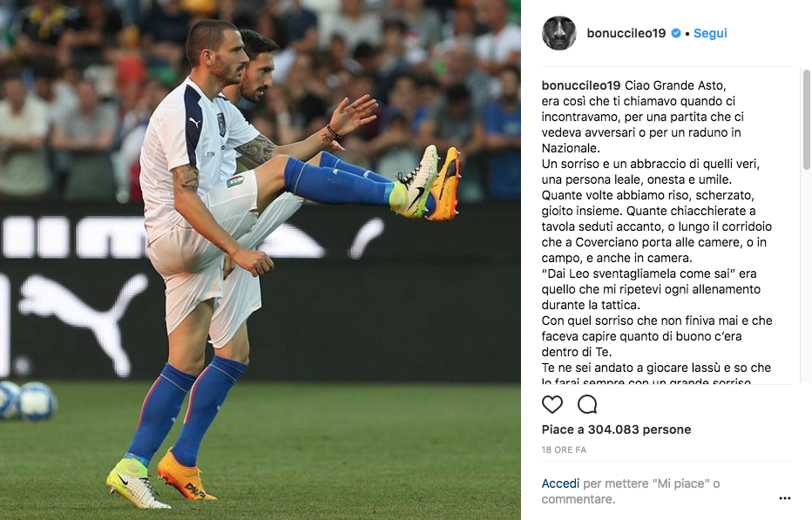Open the three-dots more options menu
Screen dimensions: 812x520
point(784,498)
